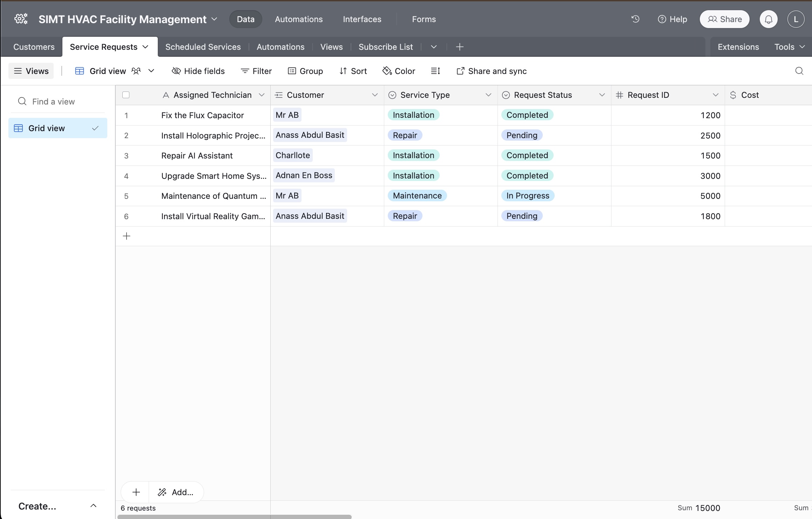Open the Automations top menu
The height and width of the screenshot is (519, 812).
click(298, 19)
